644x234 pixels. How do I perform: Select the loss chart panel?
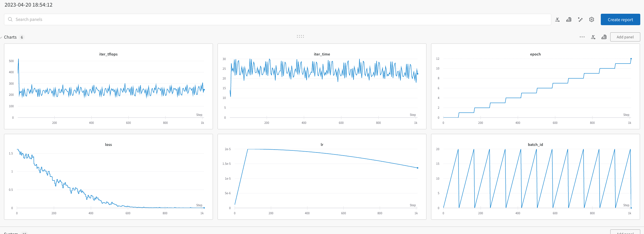click(108, 177)
